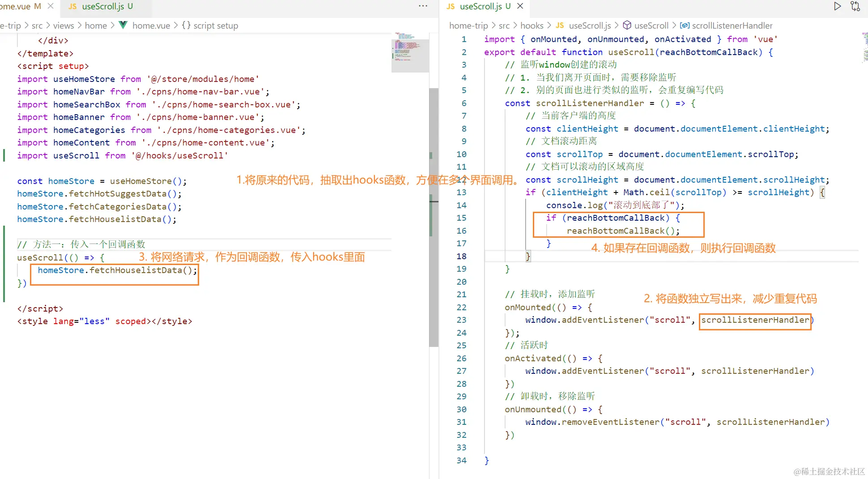Close the home.vue editor tab
This screenshot has width=868, height=479.
[51, 6]
